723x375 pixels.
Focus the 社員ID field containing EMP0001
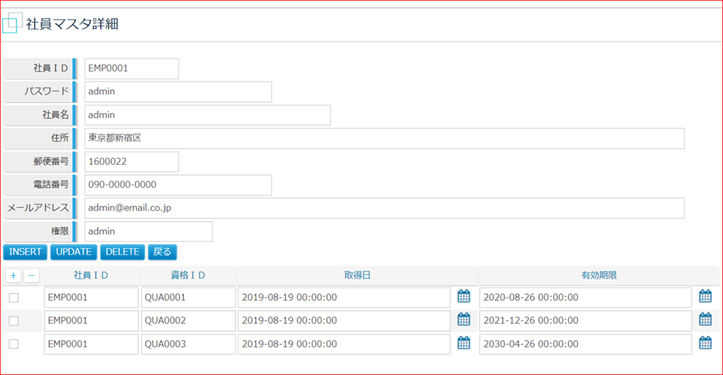(131, 69)
